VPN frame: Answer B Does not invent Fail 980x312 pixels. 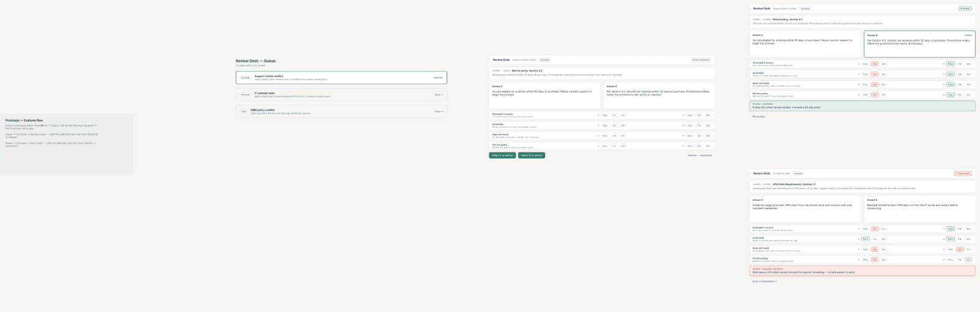pos(959,250)
